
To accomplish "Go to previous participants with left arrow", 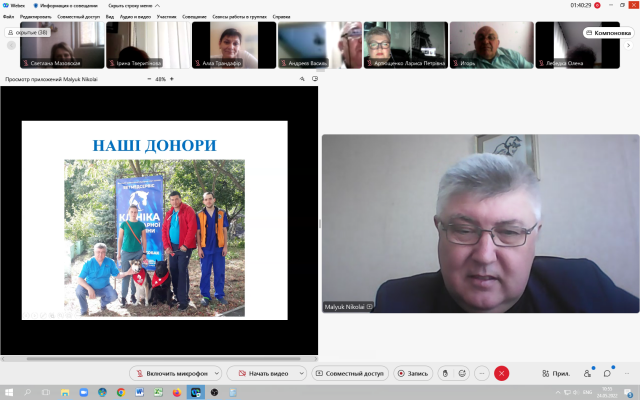I will pyautogui.click(x=11, y=45).
